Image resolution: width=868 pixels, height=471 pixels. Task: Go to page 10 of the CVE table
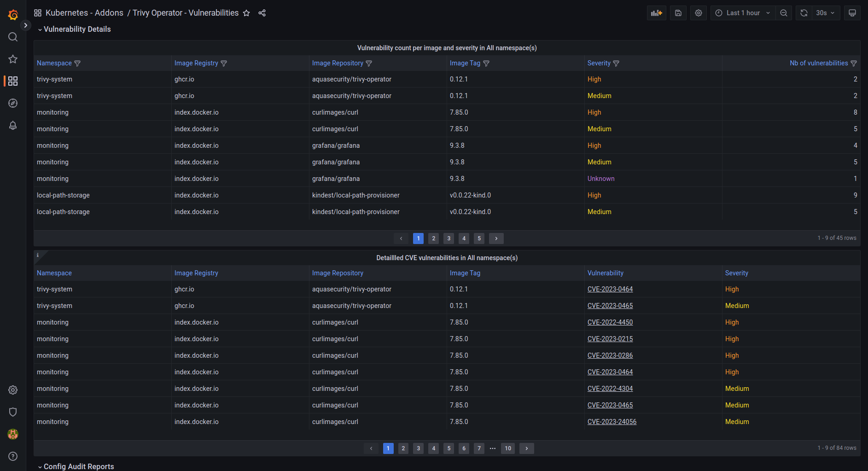pyautogui.click(x=508, y=448)
